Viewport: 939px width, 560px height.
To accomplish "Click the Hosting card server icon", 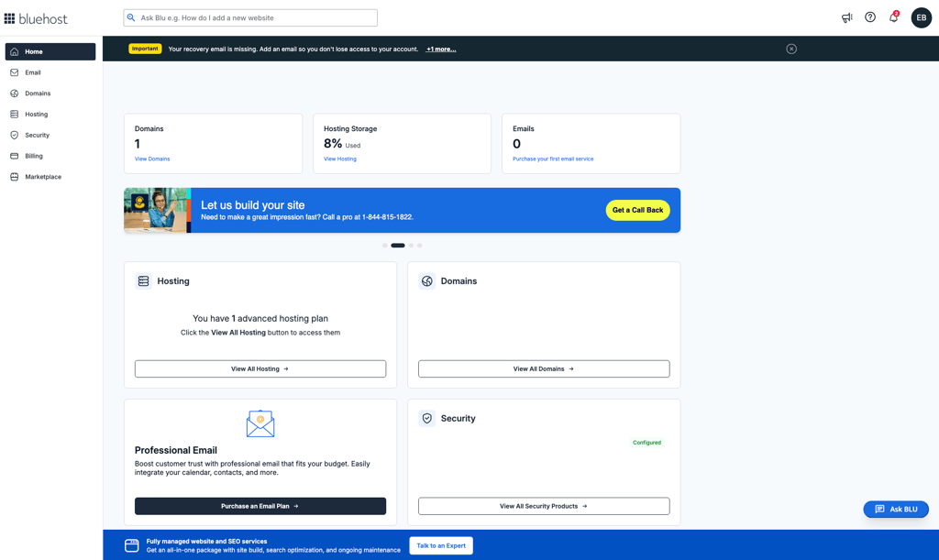I will pos(143,280).
